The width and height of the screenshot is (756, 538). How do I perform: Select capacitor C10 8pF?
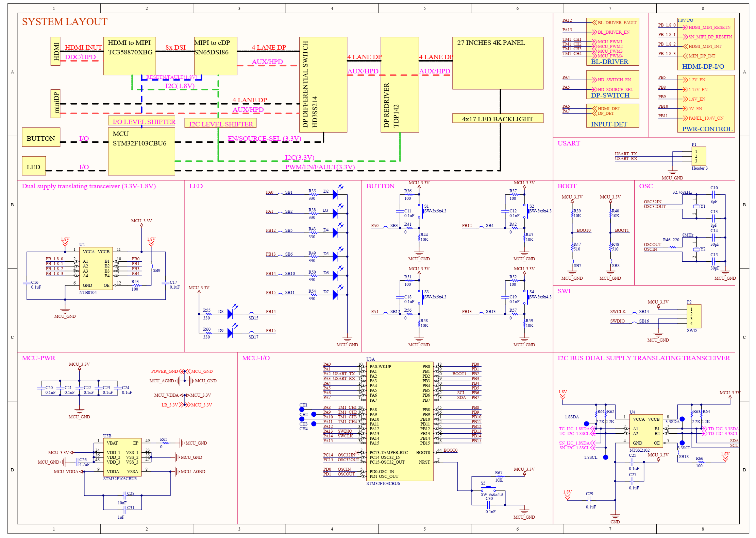[x=714, y=194]
